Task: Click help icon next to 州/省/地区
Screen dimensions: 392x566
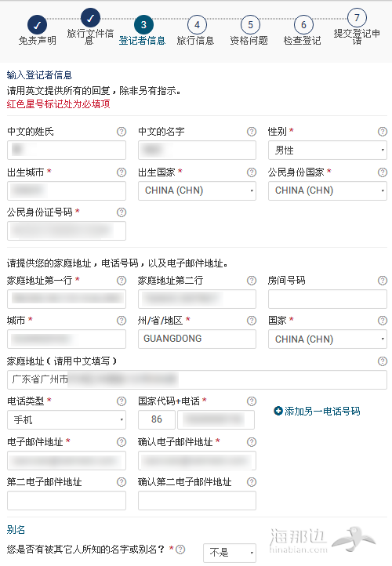Action: click(x=252, y=321)
